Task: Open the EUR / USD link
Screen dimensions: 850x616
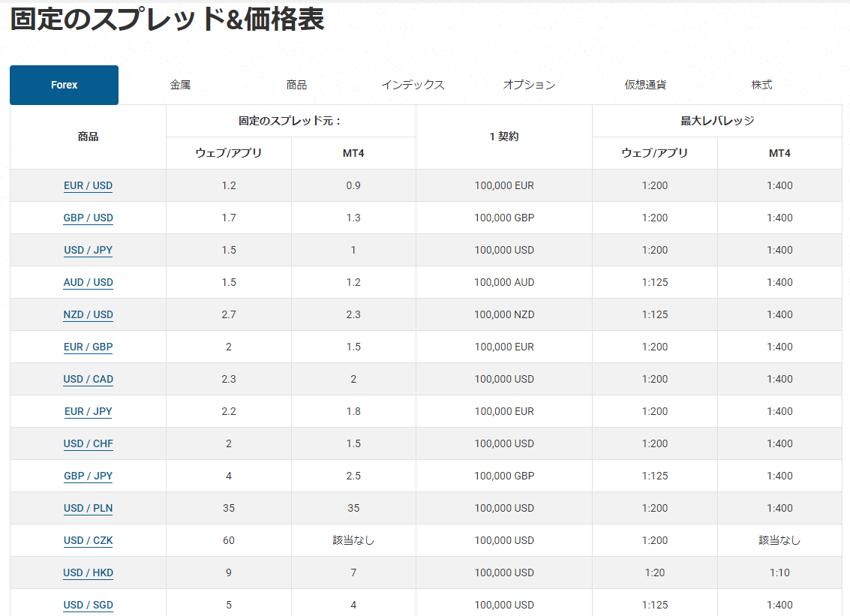Action: 88,185
